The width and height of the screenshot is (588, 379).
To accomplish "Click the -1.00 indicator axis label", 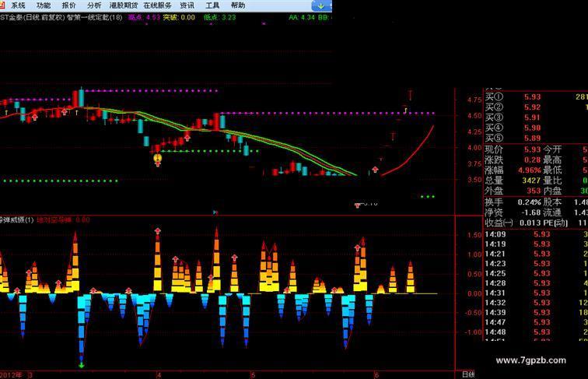I will (x=473, y=332).
